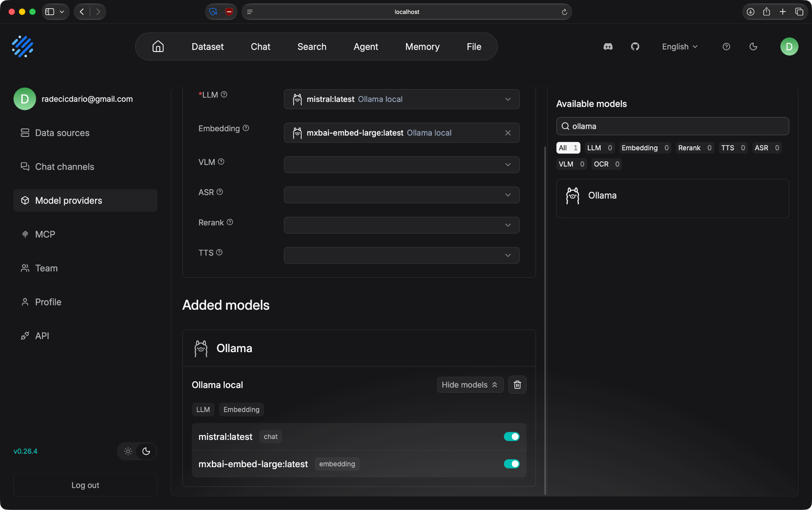Viewport: 812px width, 510px height.
Task: Open browser downloads
Action: pyautogui.click(x=750, y=12)
